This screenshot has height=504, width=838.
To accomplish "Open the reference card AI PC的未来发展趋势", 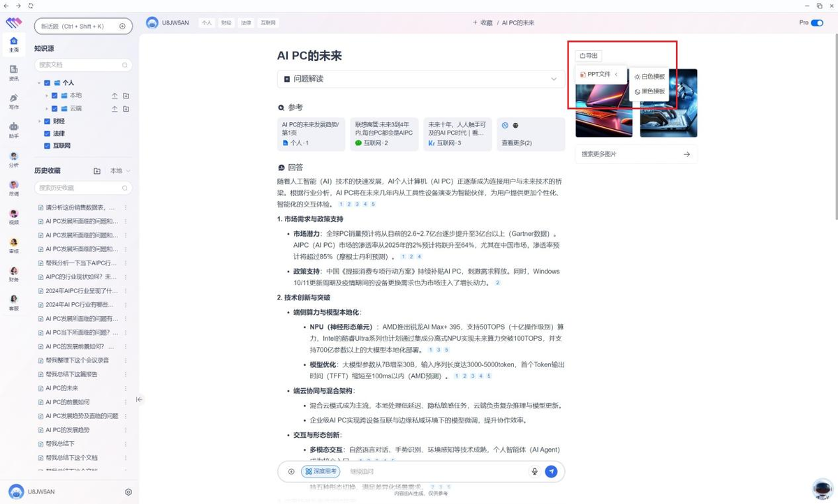I will pos(311,134).
